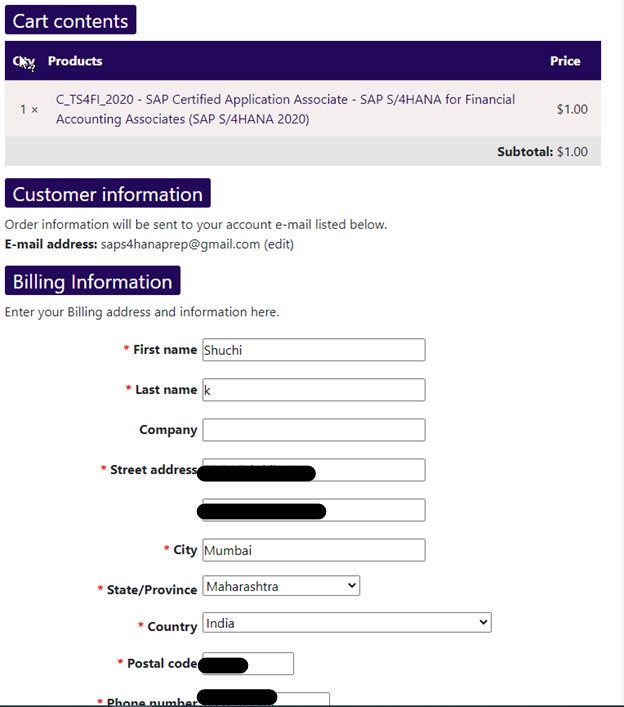Click the edit link beside the e-mail address
Image resolution: width=624 pixels, height=707 pixels.
click(x=278, y=244)
